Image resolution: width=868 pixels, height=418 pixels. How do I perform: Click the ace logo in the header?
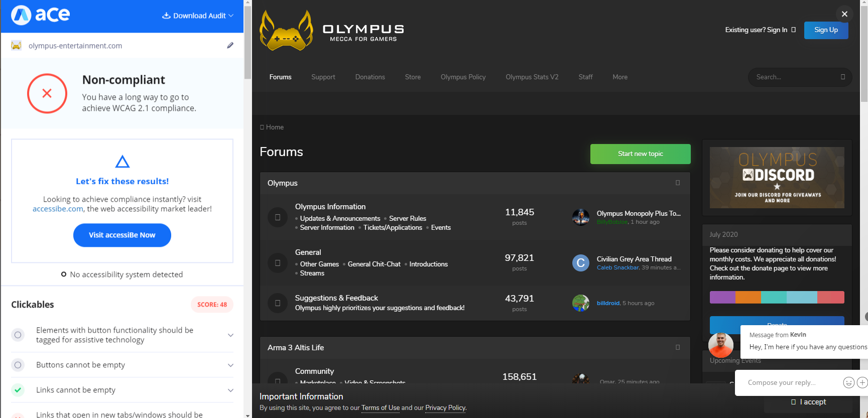pos(41,15)
